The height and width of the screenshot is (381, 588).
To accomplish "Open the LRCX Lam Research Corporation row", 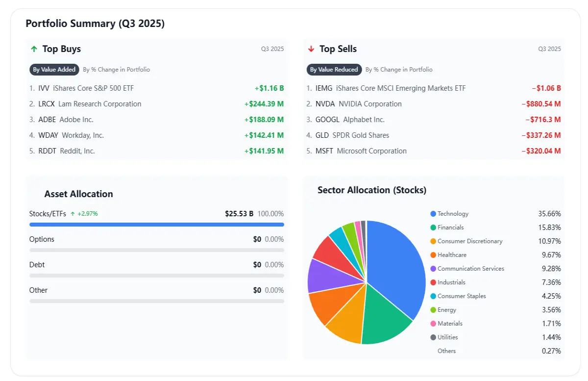I will pos(157,104).
